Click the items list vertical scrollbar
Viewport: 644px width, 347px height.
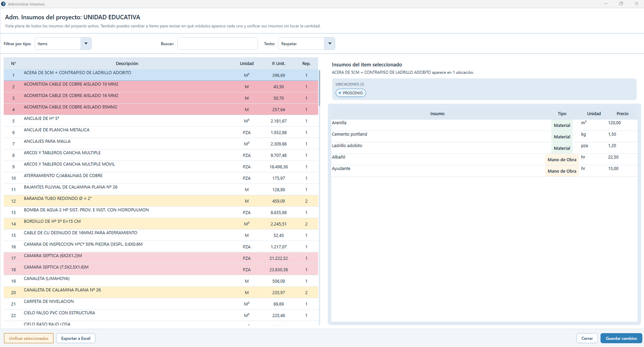point(320,88)
